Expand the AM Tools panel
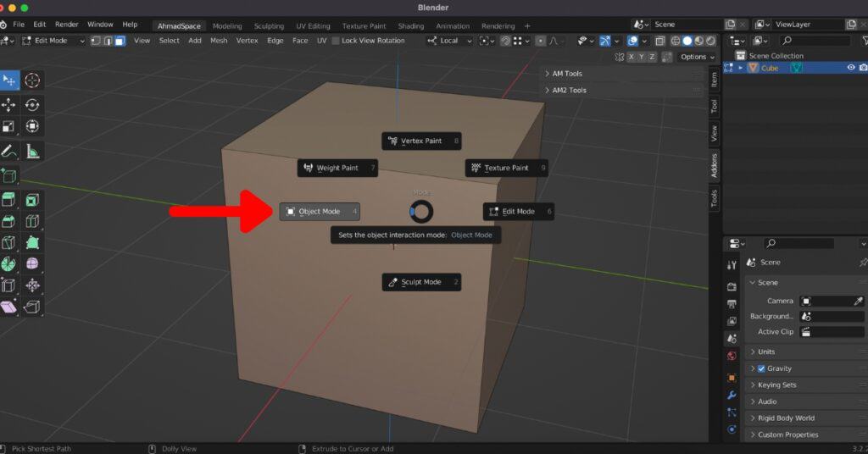868x454 pixels. pos(568,74)
